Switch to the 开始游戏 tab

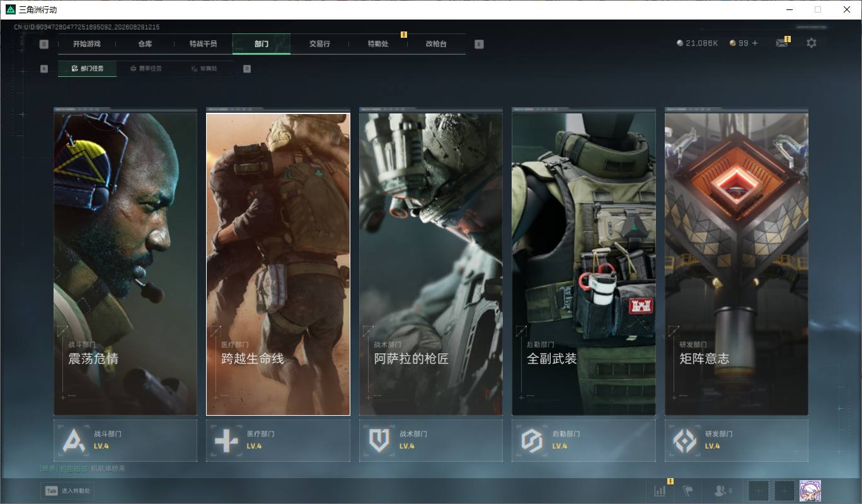coord(86,44)
